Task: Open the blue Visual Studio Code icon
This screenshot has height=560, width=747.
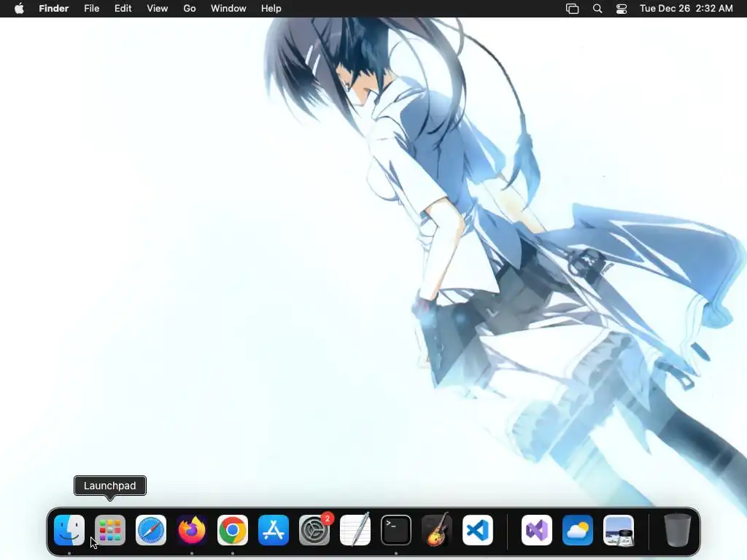Action: [x=478, y=530]
